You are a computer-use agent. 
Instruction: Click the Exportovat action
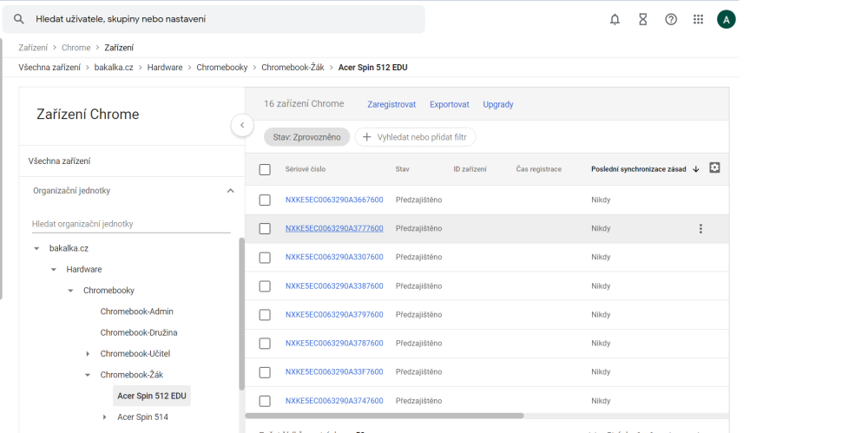coord(450,105)
